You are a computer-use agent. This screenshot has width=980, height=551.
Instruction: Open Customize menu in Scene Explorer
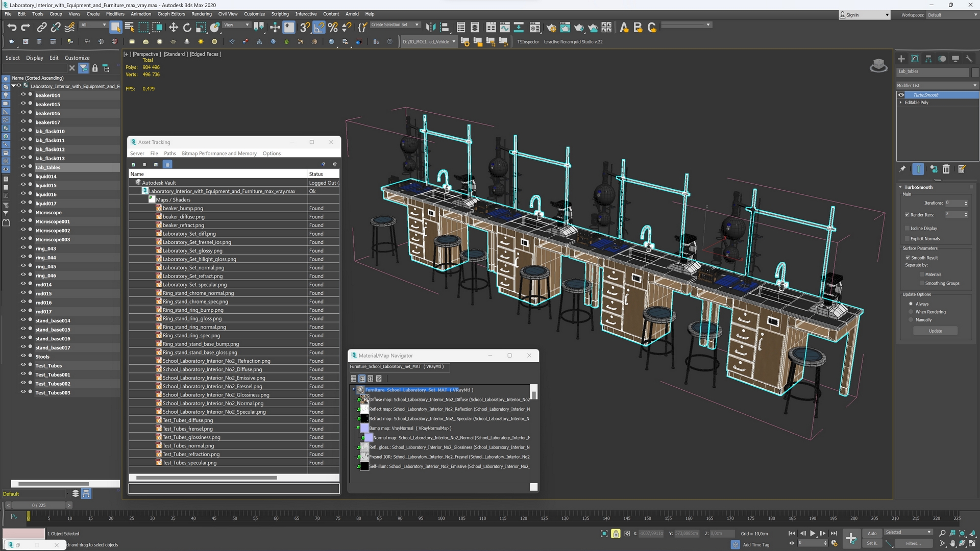coord(77,58)
